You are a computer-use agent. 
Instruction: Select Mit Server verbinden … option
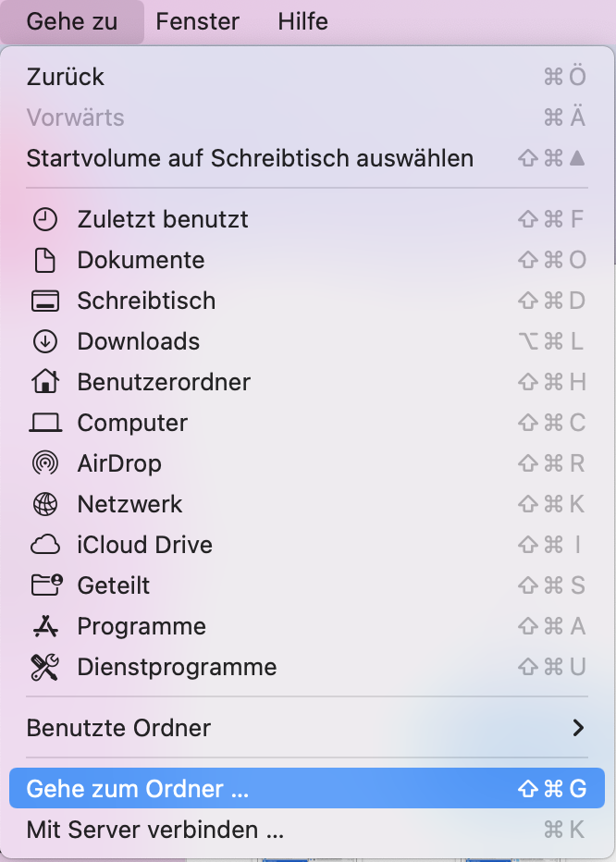154,830
